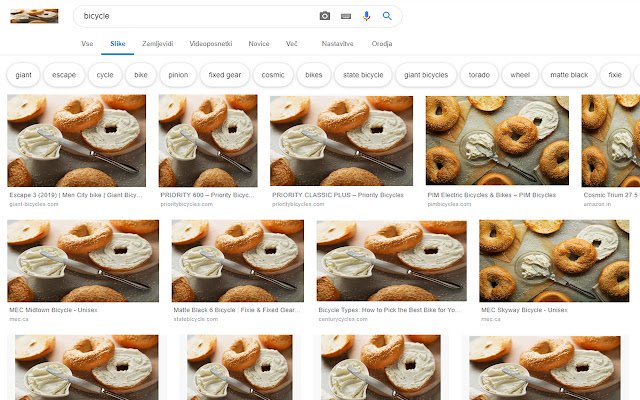Image resolution: width=640 pixels, height=400 pixels.
Task: Switch to the Vse tab
Action: 87,44
